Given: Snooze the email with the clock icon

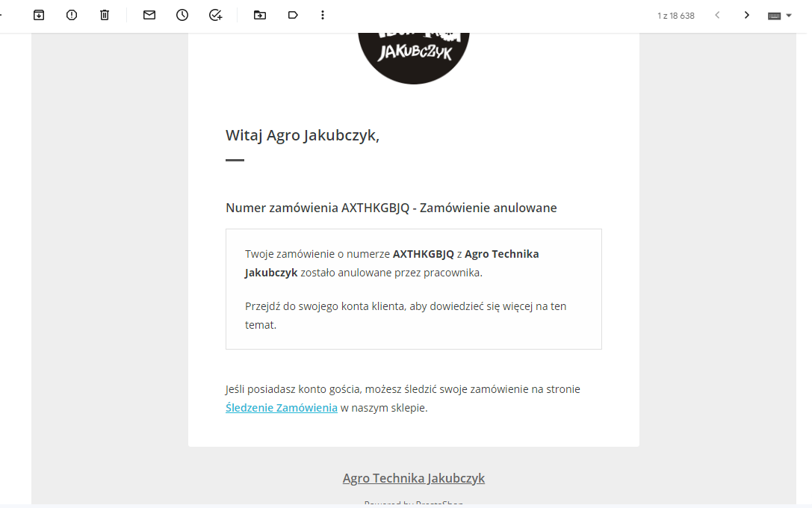Looking at the screenshot, I should coord(182,15).
